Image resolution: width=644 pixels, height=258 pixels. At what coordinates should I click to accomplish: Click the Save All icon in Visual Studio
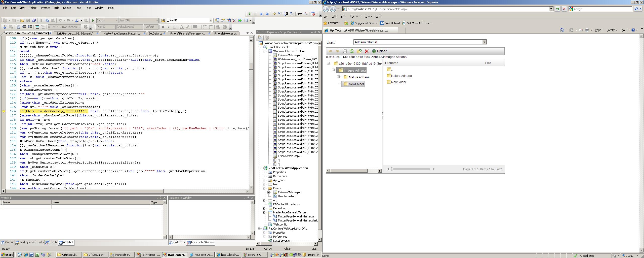click(x=34, y=20)
